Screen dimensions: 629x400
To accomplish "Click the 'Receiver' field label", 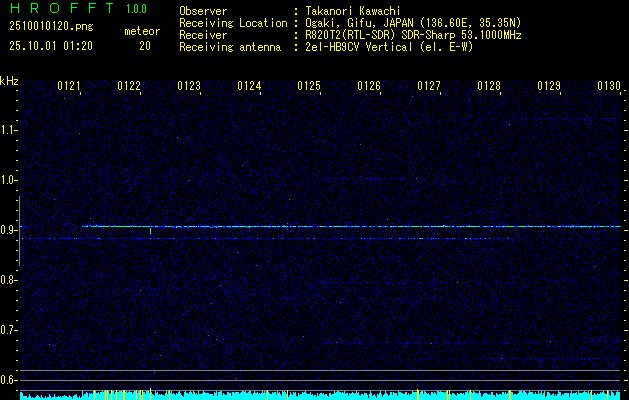I will click(x=203, y=35).
